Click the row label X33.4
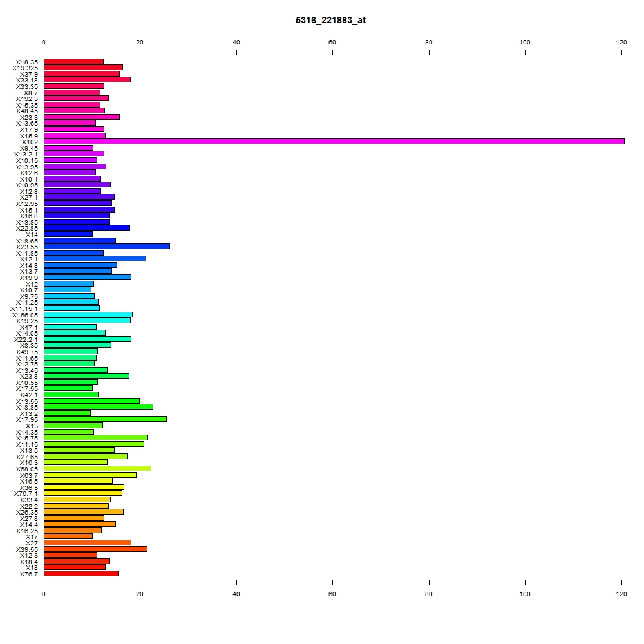The image size is (644, 644). (x=29, y=500)
